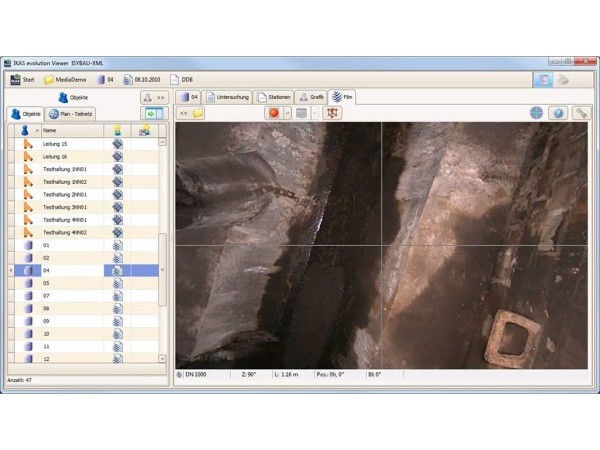Switch to the Grafik tab

[311, 97]
